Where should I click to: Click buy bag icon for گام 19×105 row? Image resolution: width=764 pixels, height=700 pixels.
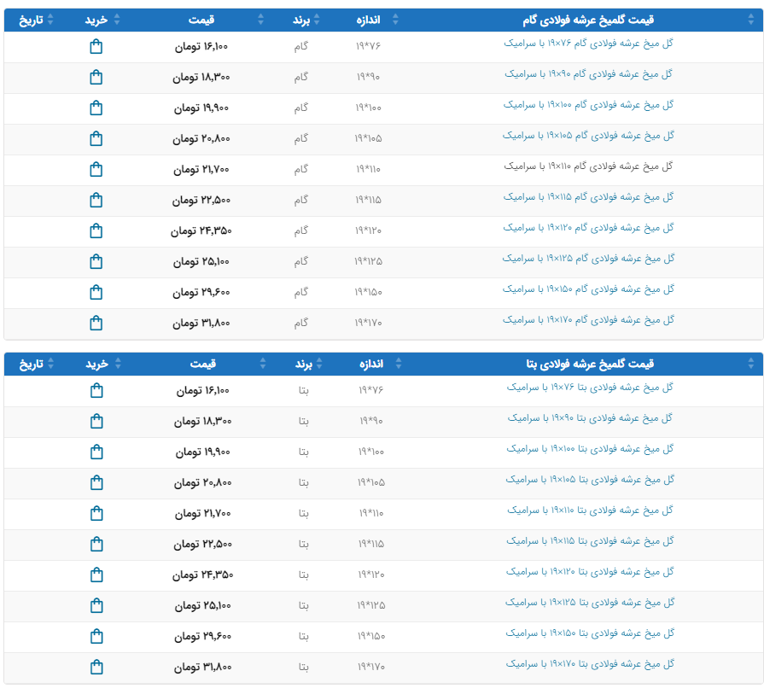tap(96, 138)
